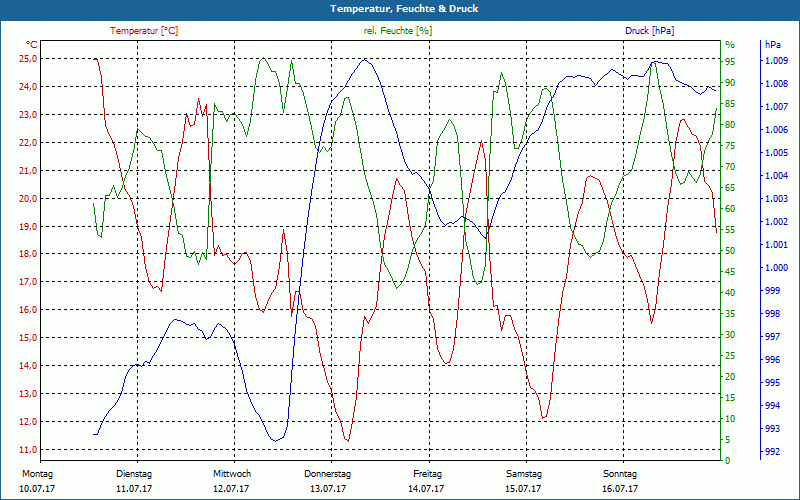The image size is (800, 500).
Task: Click the 'Montag' day label
Action: [37, 474]
